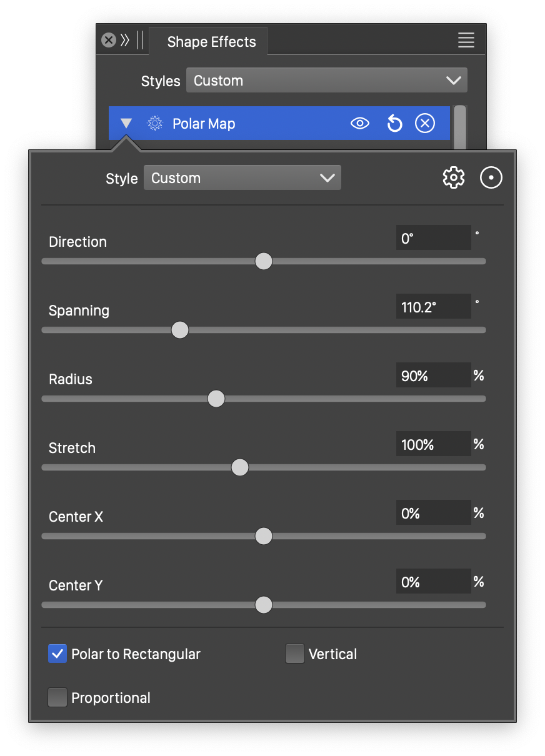The image size is (545, 756).
Task: Click the Spanning slider handle
Action: tap(180, 330)
